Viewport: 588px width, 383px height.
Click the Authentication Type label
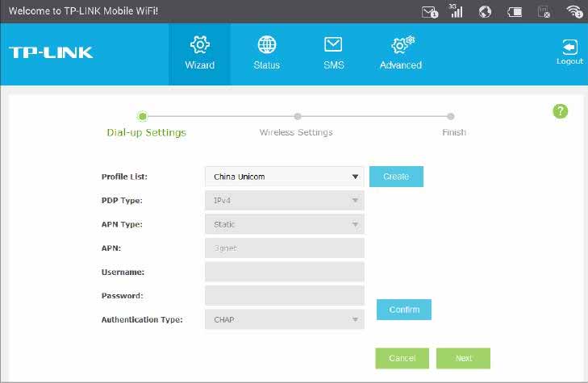click(x=142, y=319)
